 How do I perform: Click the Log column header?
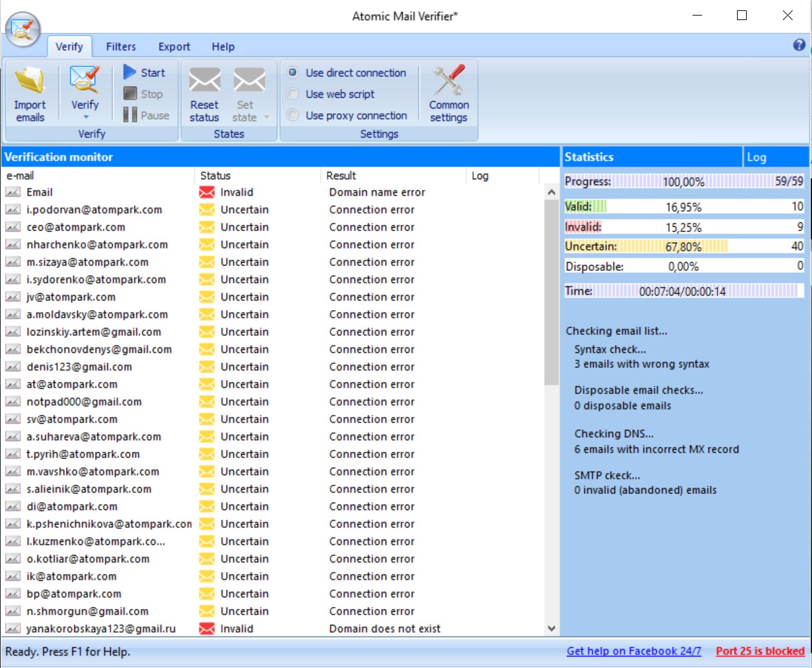[x=502, y=175]
